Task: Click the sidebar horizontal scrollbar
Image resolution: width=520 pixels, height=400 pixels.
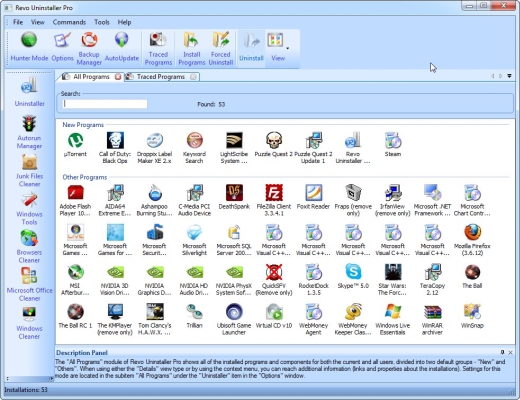Action: point(29,379)
